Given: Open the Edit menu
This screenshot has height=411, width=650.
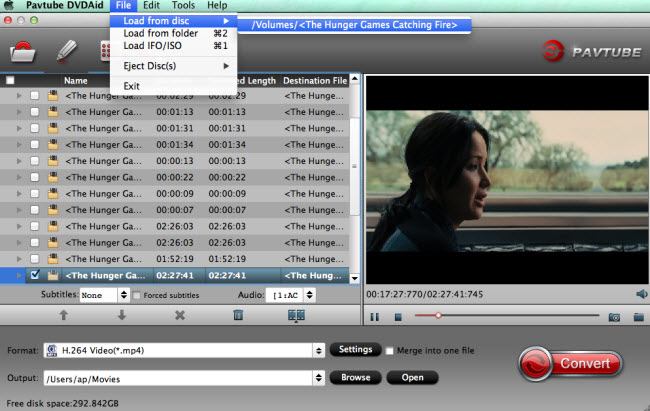Looking at the screenshot, I should pos(151,5).
